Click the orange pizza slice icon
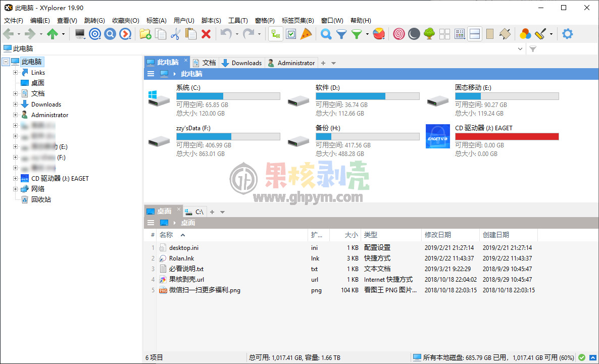This screenshot has width=599, height=364. tap(306, 34)
